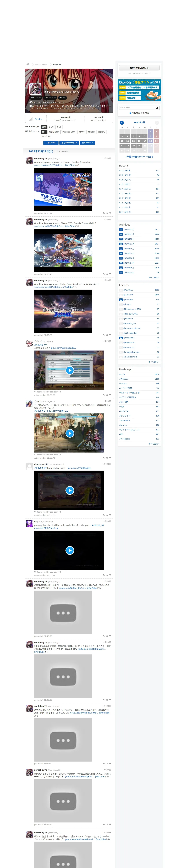Go to the previous month in the calendar
The width and height of the screenshot is (186, 868).
click(x=122, y=123)
